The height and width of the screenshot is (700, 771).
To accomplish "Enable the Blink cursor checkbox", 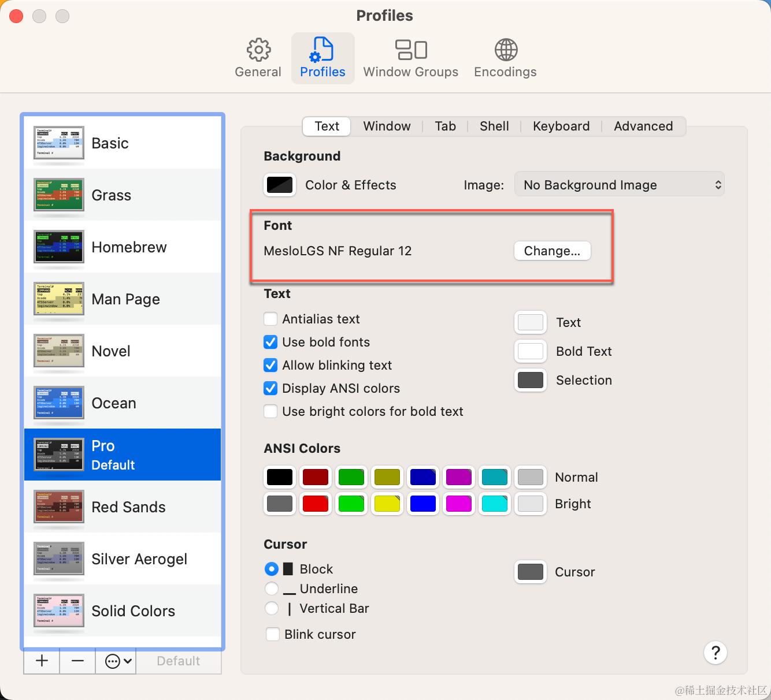I will coord(273,634).
